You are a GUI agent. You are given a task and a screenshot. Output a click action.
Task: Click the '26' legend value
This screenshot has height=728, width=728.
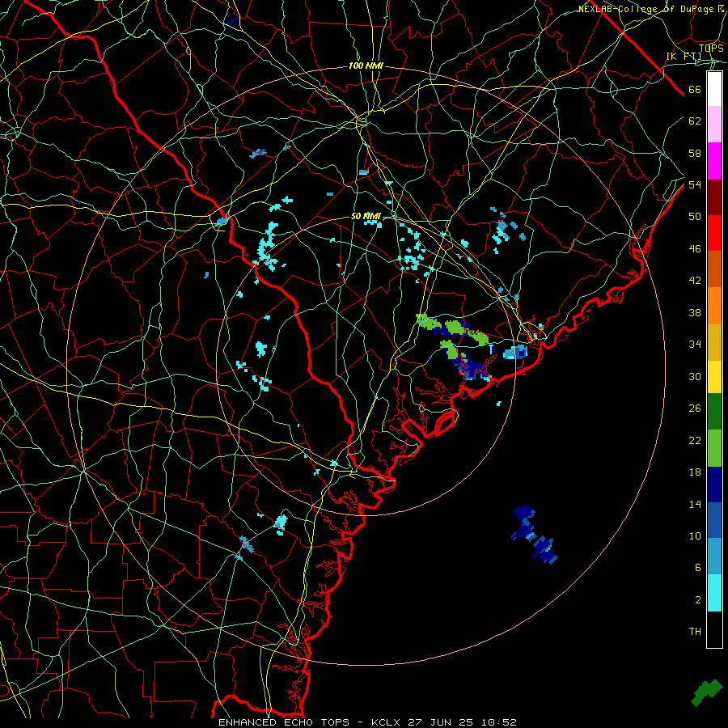point(695,408)
